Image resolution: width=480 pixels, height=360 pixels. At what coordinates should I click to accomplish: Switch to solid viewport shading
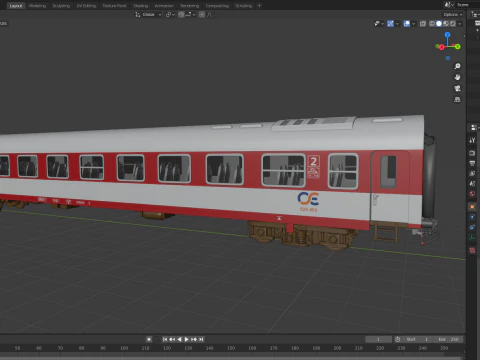(439, 24)
